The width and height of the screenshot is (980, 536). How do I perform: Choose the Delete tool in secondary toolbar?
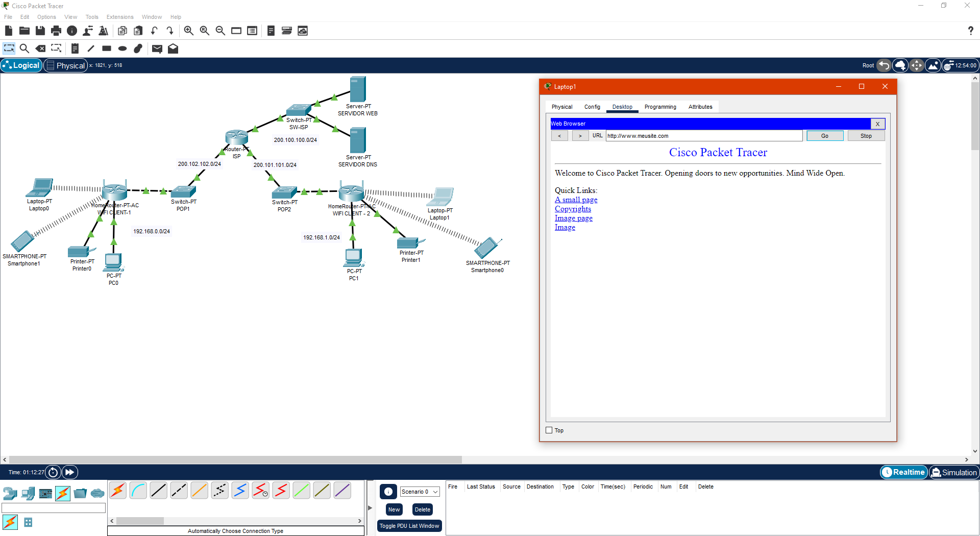(x=40, y=48)
